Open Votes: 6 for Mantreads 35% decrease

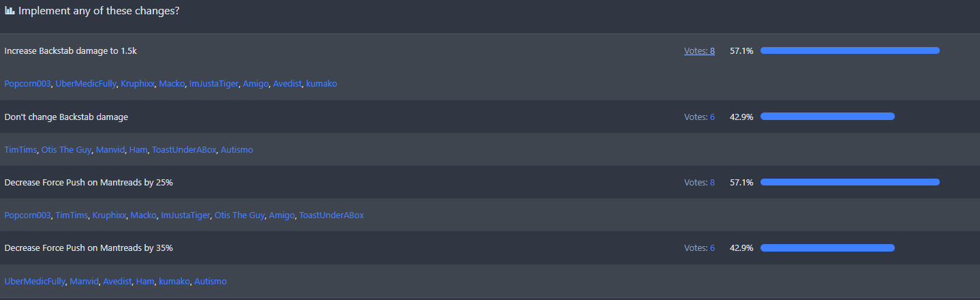click(699, 248)
